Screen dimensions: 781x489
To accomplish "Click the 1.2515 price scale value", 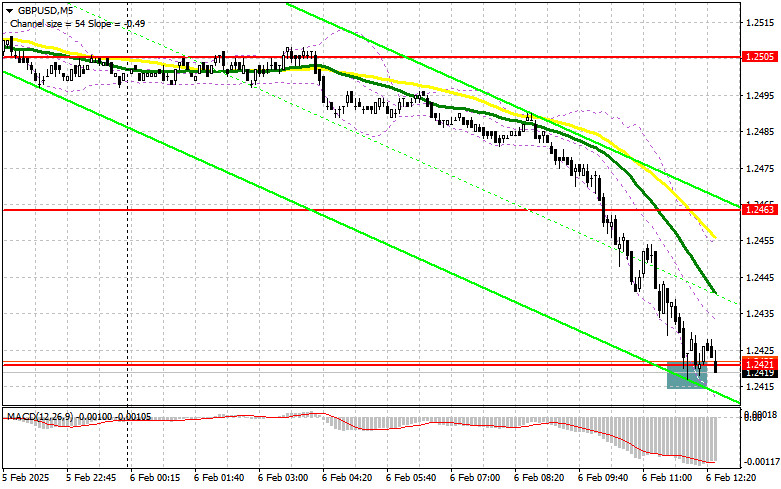I will click(760, 22).
